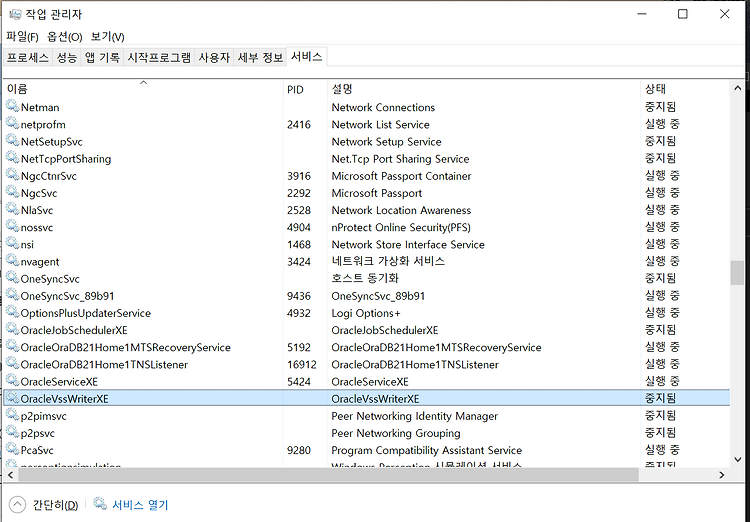Open the 보기(V) menu

click(x=108, y=37)
